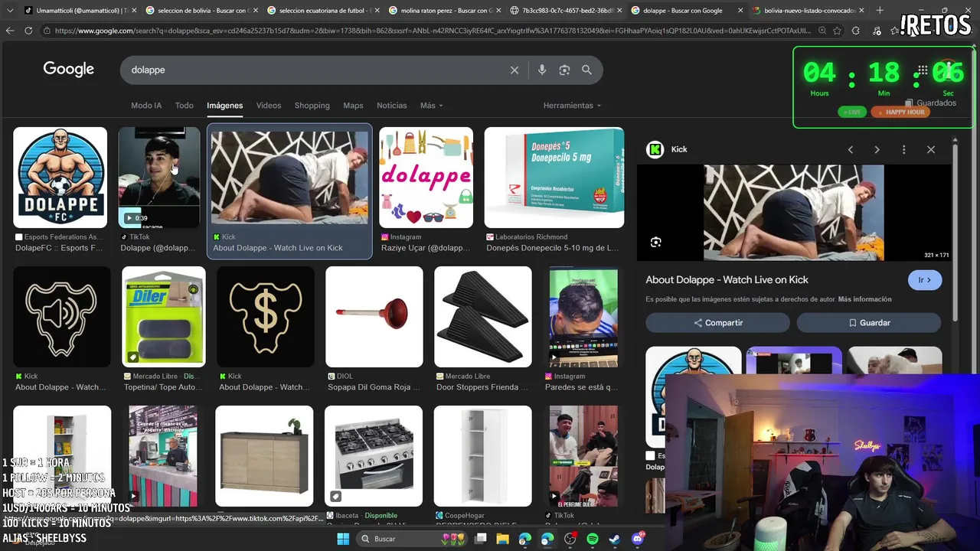Open the three-dot menu in preview panel

click(903, 149)
